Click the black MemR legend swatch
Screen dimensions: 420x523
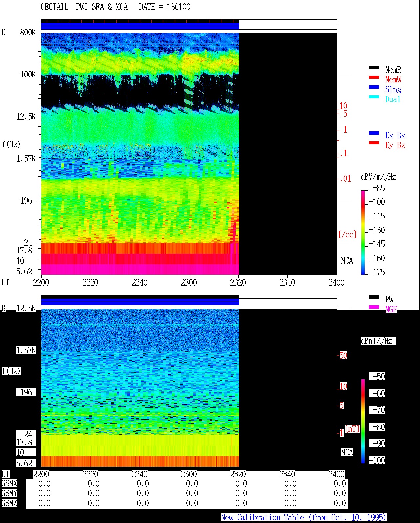coord(374,67)
